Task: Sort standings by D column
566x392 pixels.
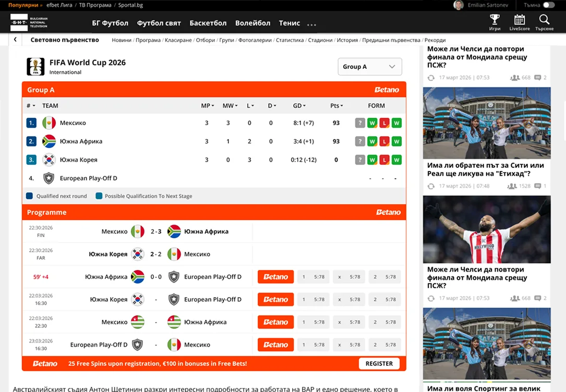Action: tap(272, 106)
